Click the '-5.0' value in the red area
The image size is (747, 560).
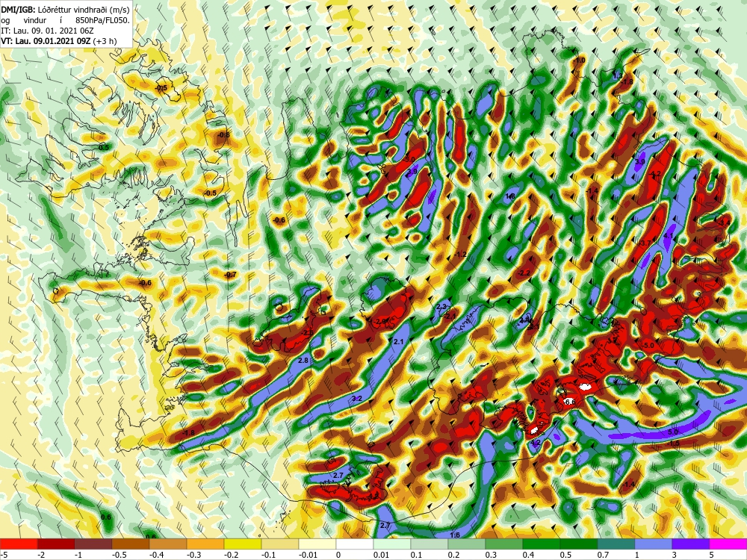coord(648,345)
